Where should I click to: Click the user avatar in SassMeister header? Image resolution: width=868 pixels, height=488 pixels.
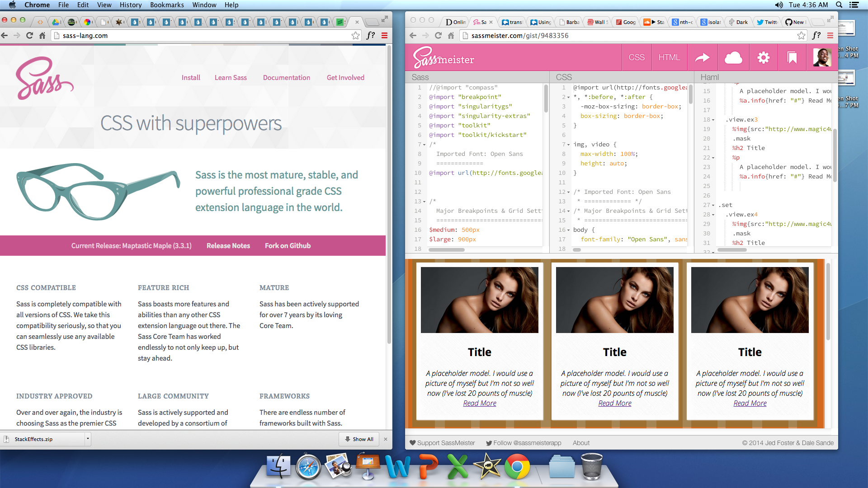tap(821, 57)
